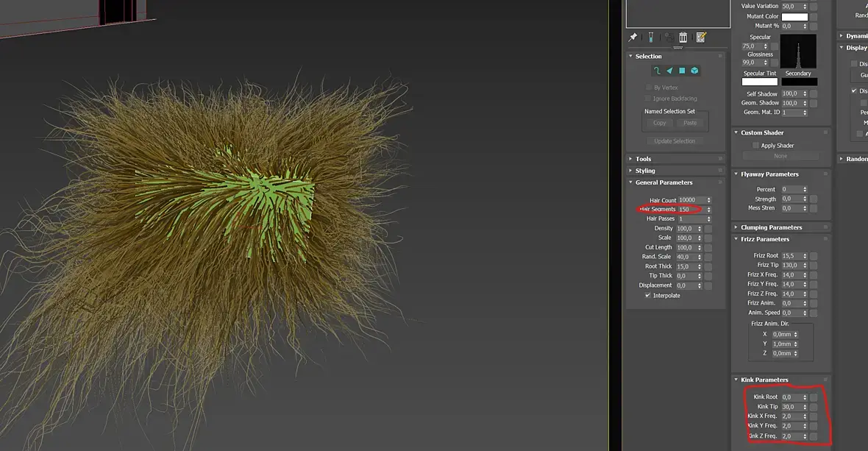Screen dimensions: 868x451
Task: Click the map button beside Root Thick
Action: [x=708, y=266]
